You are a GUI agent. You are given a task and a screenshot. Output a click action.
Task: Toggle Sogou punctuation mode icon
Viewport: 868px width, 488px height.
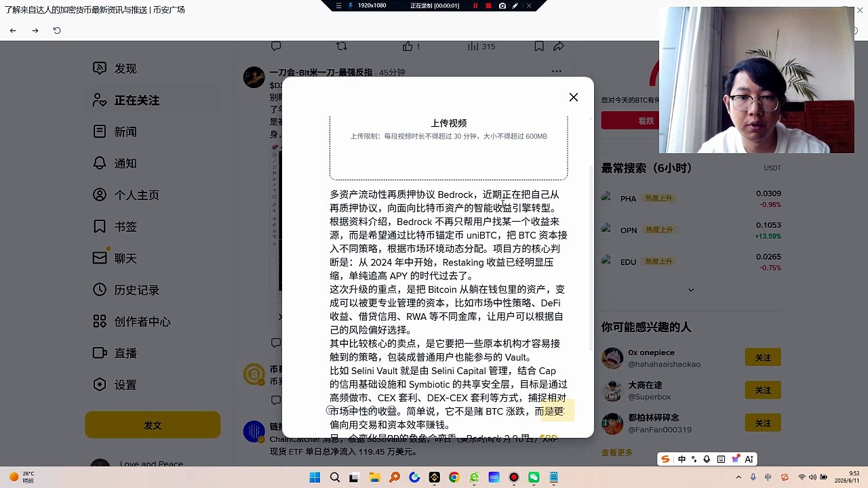pos(694,460)
